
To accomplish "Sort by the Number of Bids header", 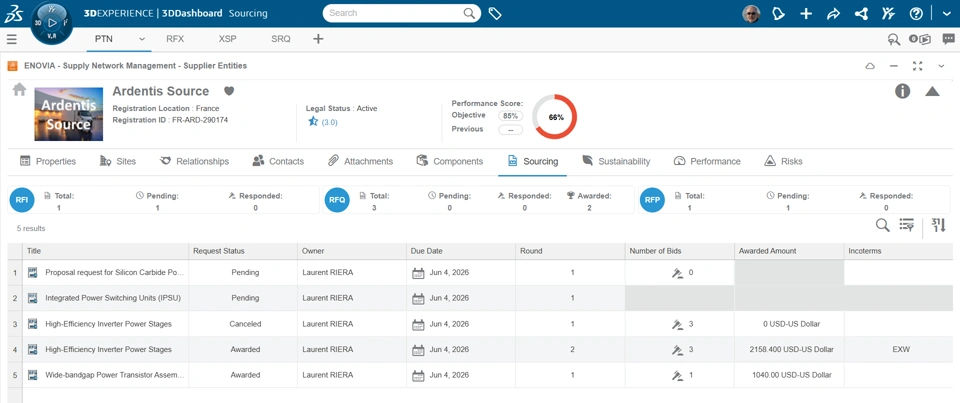I will 680,251.
